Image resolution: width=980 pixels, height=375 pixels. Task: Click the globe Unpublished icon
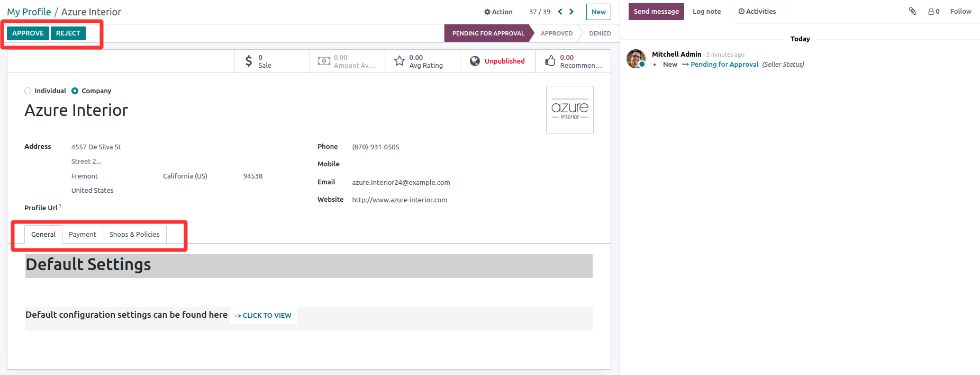(475, 61)
